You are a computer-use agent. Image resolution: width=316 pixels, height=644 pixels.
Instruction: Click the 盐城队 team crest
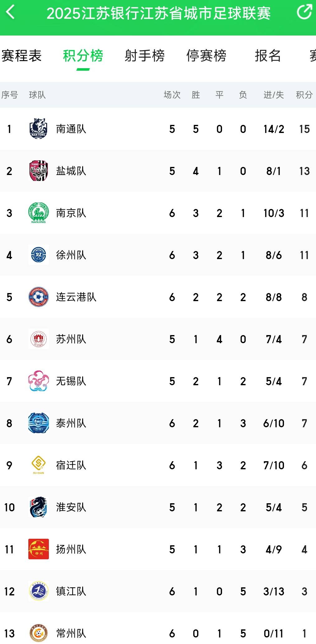(38, 171)
